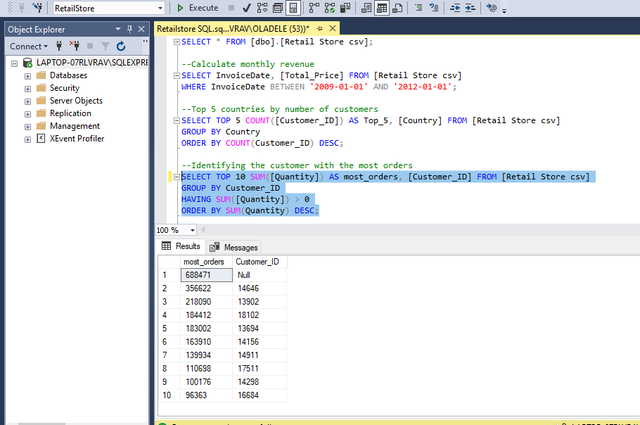Show the estimated execution plan

pos(262,8)
